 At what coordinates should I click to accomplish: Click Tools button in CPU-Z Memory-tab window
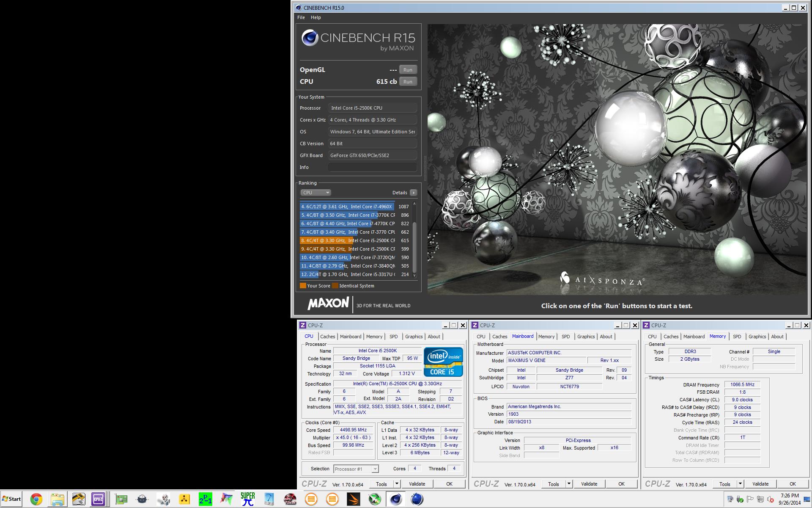[725, 484]
